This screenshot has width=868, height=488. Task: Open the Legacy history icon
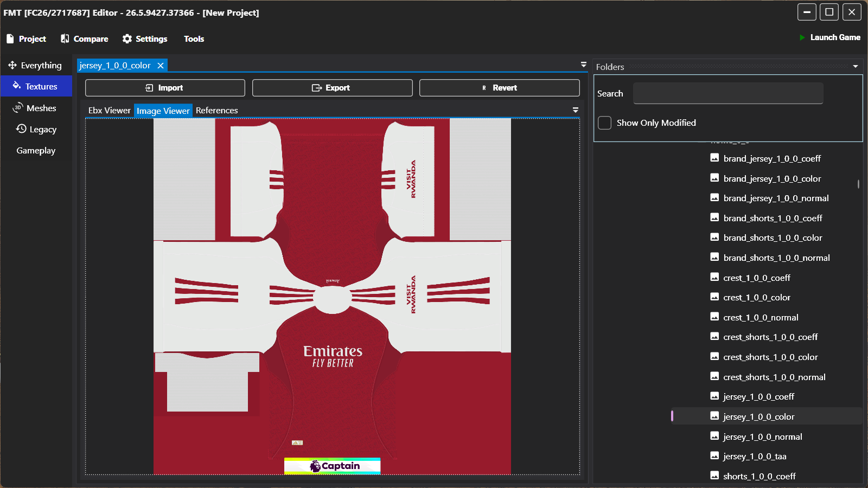[21, 129]
